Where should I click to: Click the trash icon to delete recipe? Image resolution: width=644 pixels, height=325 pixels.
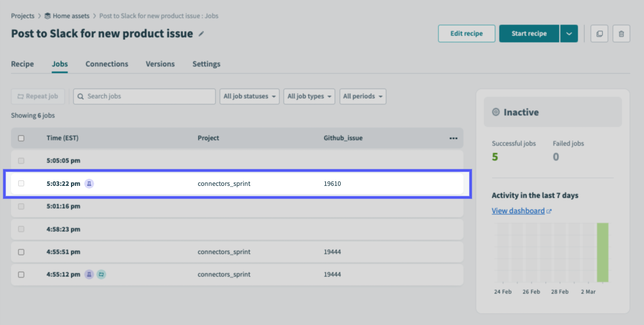coord(621,34)
